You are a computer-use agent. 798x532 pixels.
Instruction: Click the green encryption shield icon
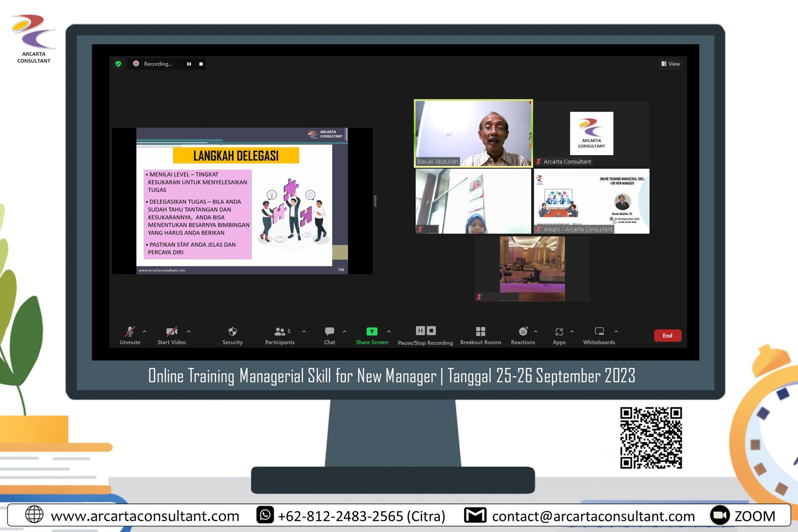point(118,64)
